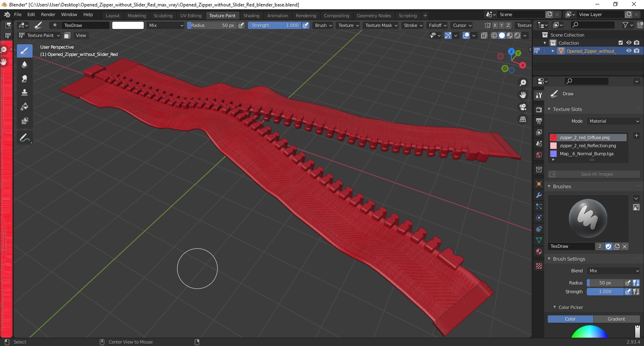Open the Brush settings popover
Image resolution: width=644 pixels, height=346 pixels.
coord(324,25)
